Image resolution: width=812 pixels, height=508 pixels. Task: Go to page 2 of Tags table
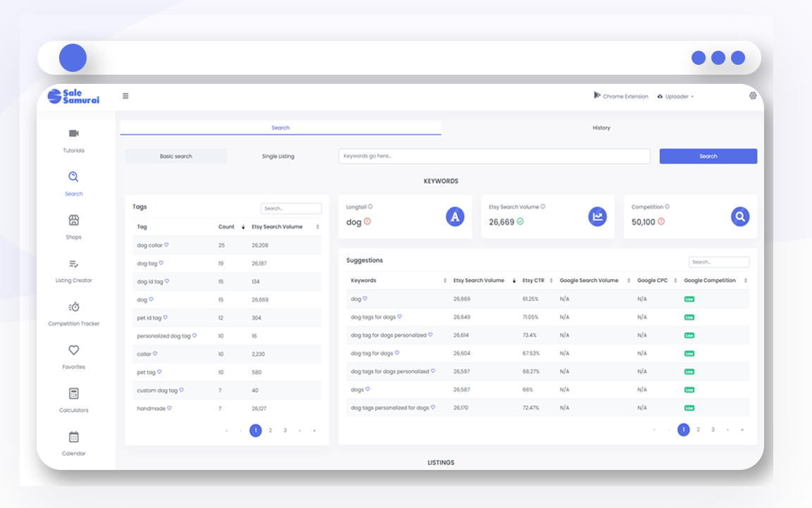pos(270,430)
